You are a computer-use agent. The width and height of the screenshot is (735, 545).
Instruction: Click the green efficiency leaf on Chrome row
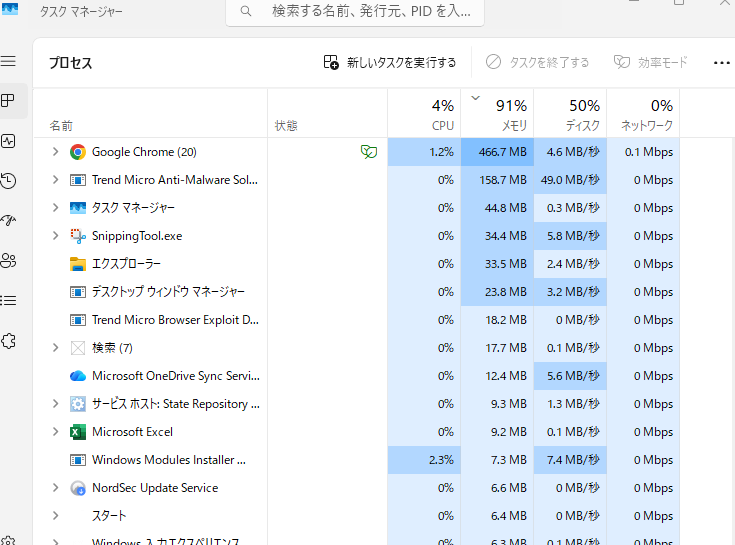pos(369,152)
